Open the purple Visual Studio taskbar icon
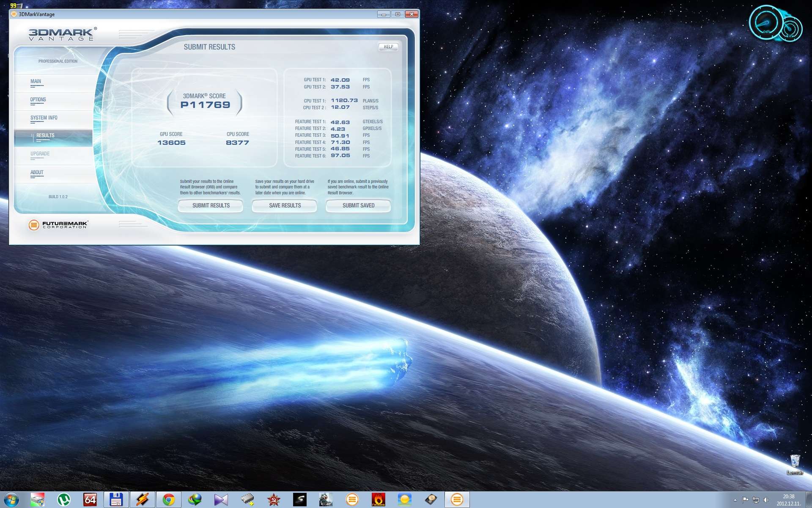The height and width of the screenshot is (508, 812). pos(221,500)
